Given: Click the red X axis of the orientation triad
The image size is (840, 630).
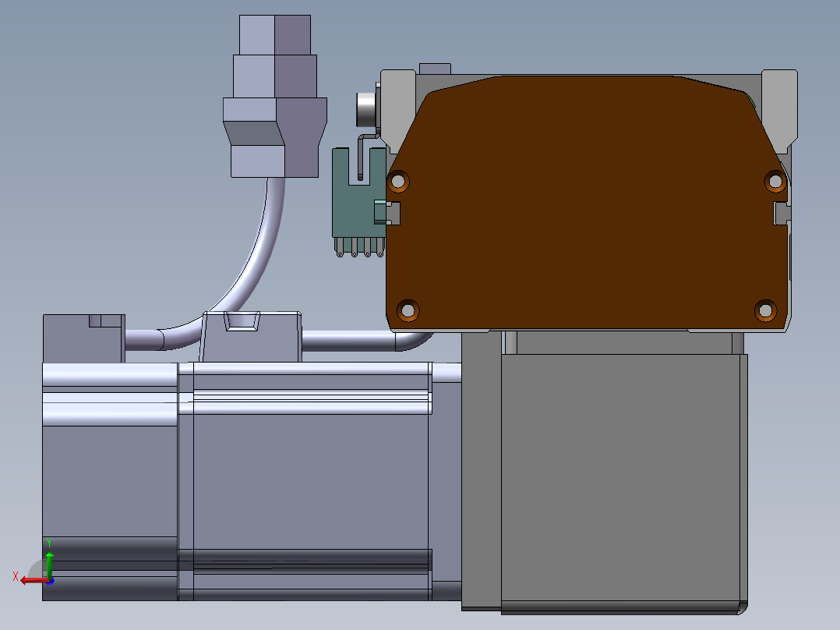Looking at the screenshot, I should pos(34,581).
